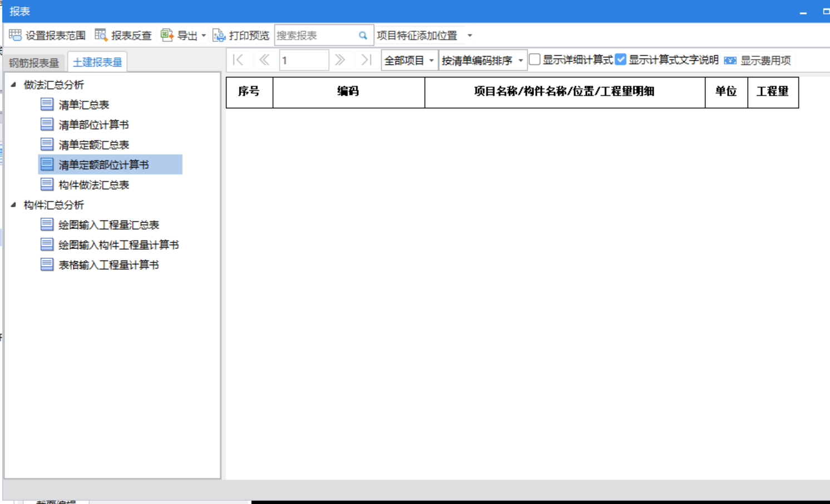This screenshot has width=830, height=504.
Task: Click the report icon beside 构件做法汇总表
Action: click(x=47, y=184)
